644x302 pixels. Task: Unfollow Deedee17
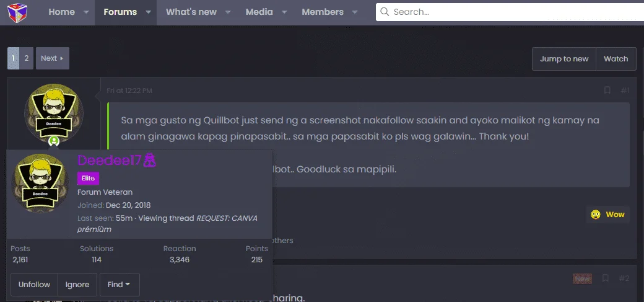click(34, 285)
